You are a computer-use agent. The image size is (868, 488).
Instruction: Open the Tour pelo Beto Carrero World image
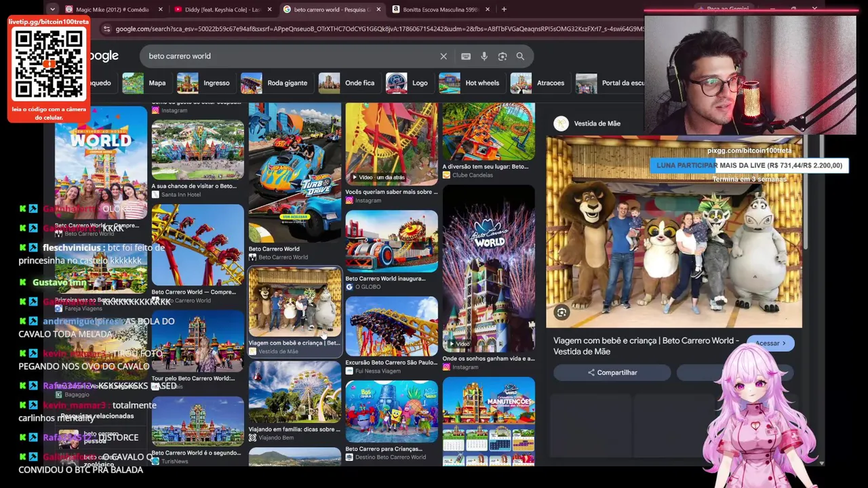pos(197,342)
